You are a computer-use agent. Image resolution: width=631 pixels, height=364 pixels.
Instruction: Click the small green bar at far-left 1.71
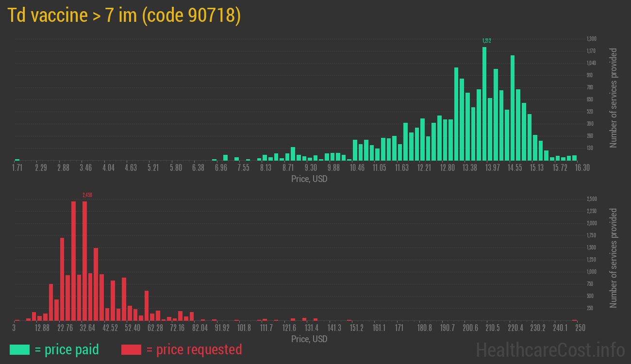point(17,159)
